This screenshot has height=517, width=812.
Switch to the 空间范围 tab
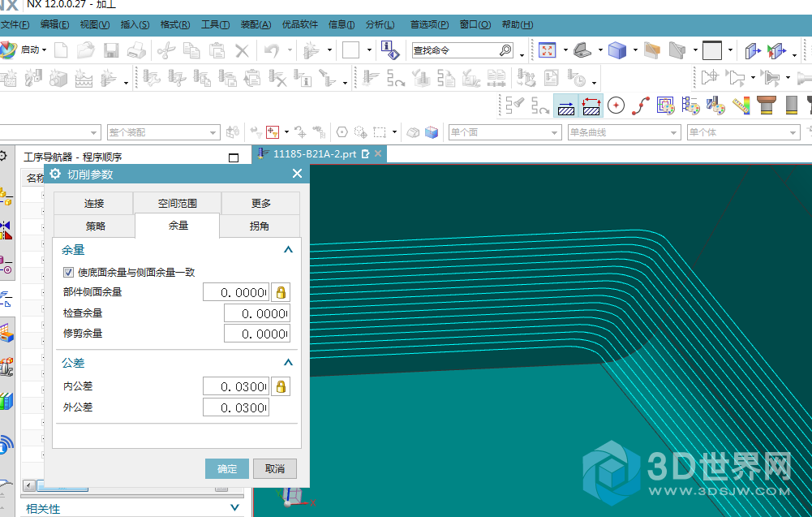[177, 203]
